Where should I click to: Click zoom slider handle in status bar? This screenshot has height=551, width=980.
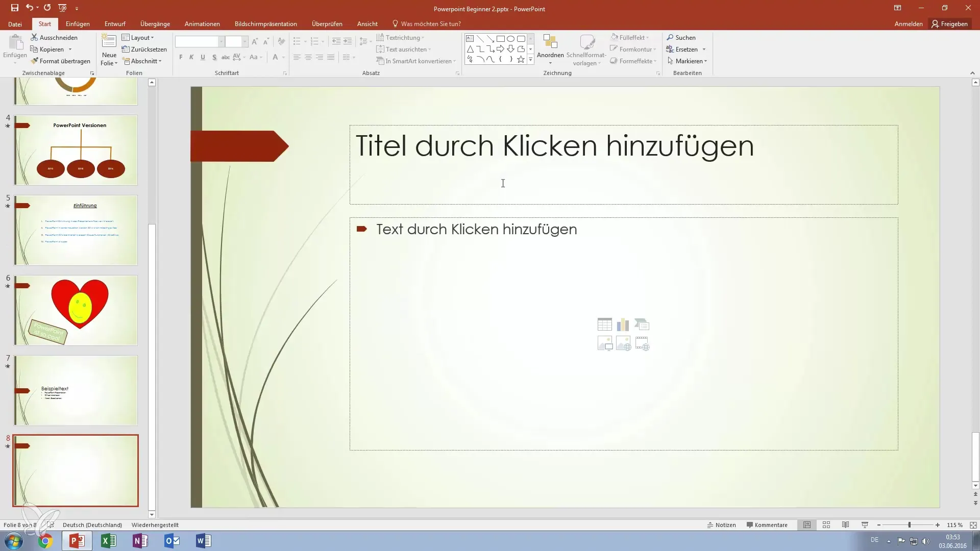click(x=909, y=525)
